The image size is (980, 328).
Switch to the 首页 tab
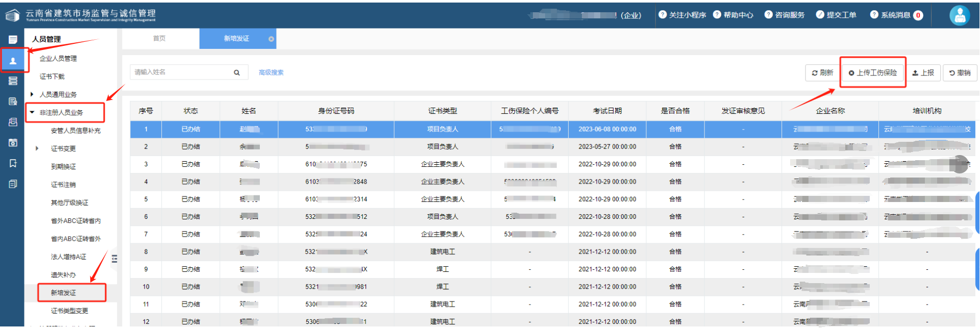159,39
